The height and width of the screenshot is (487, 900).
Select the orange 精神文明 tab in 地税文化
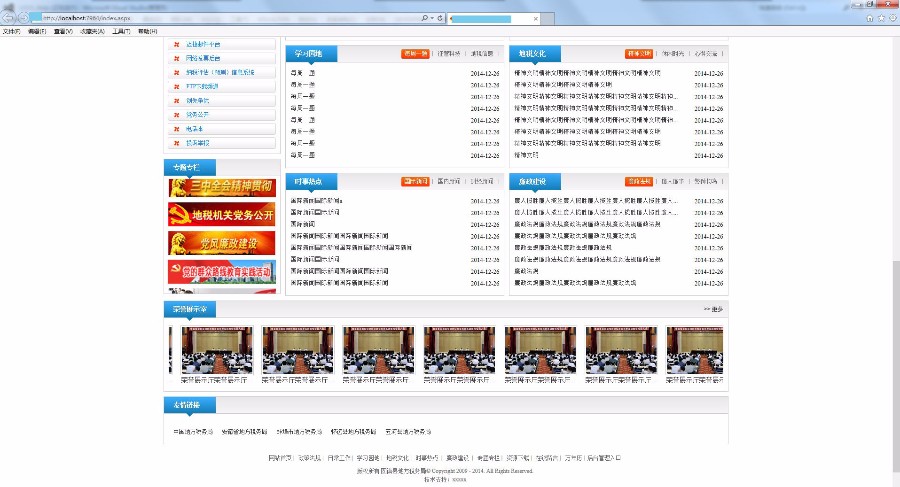(639, 53)
